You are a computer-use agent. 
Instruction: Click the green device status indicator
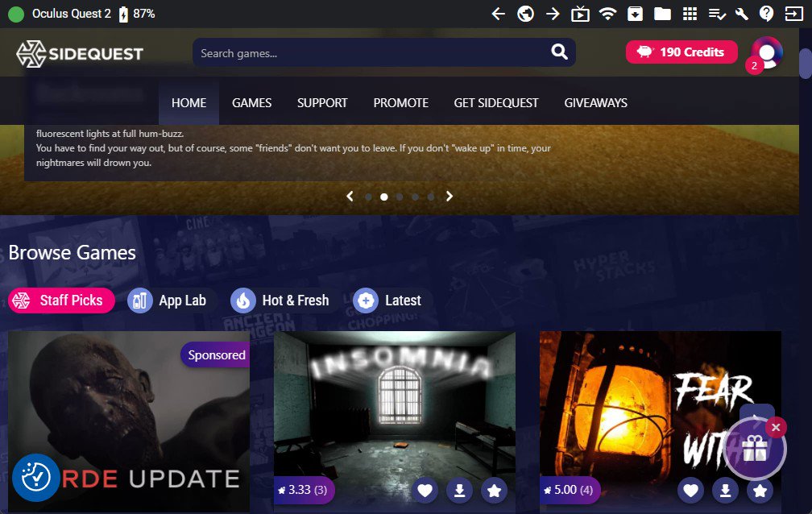16,15
